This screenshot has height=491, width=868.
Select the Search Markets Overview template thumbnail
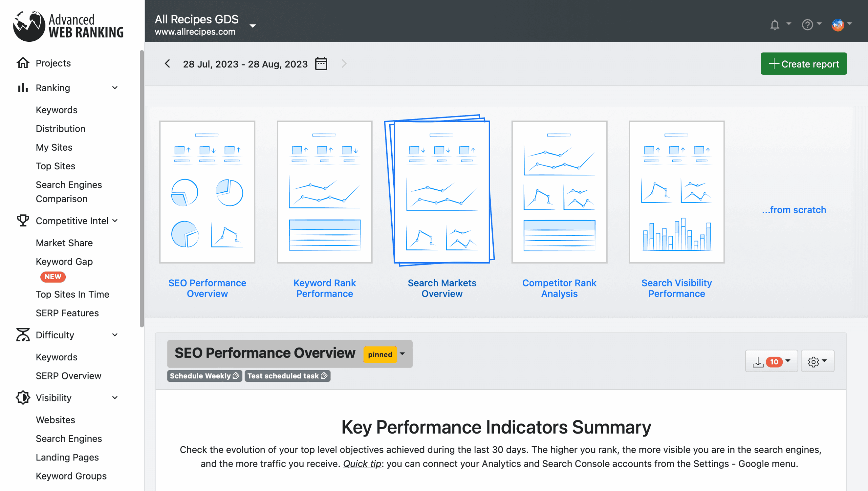point(441,192)
